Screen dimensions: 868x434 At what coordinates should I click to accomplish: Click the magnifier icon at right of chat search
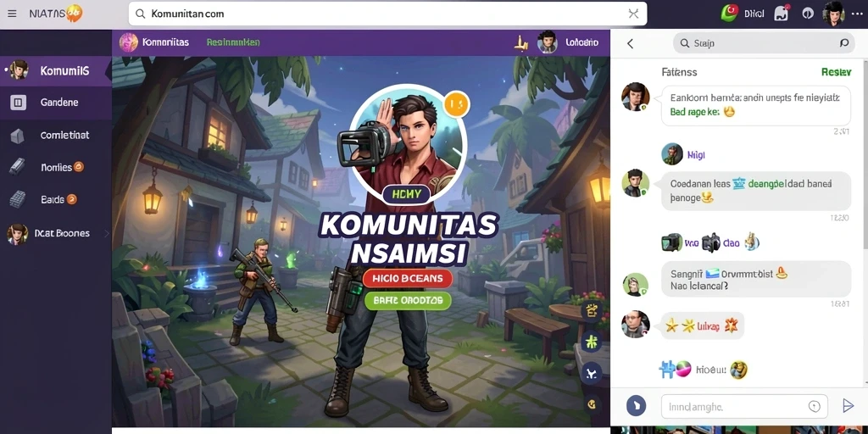tap(843, 43)
